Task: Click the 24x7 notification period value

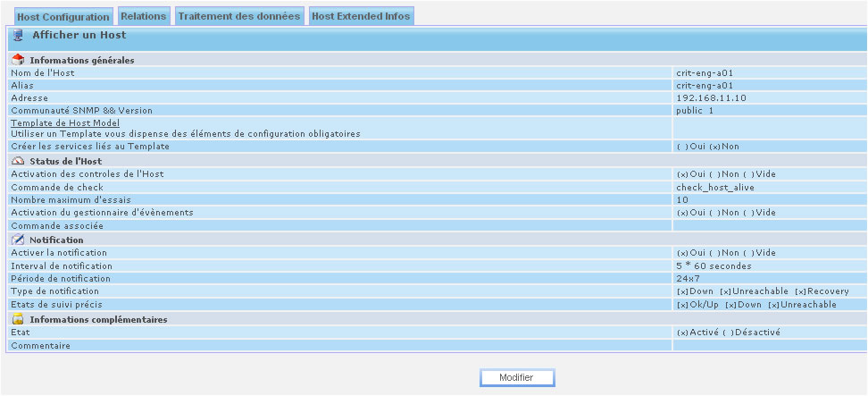Action: pyautogui.click(x=689, y=278)
